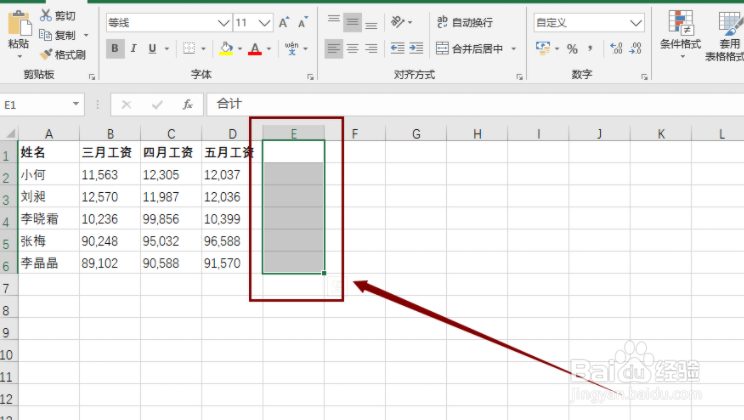Open the Copy dropdown arrow
Image resolution: width=744 pixels, height=420 pixels.
point(86,35)
